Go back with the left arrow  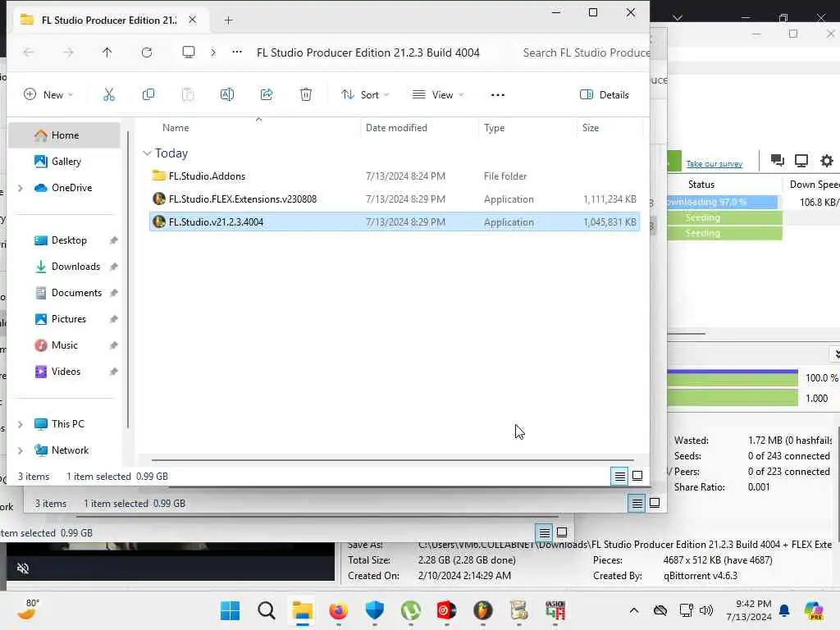tap(29, 52)
